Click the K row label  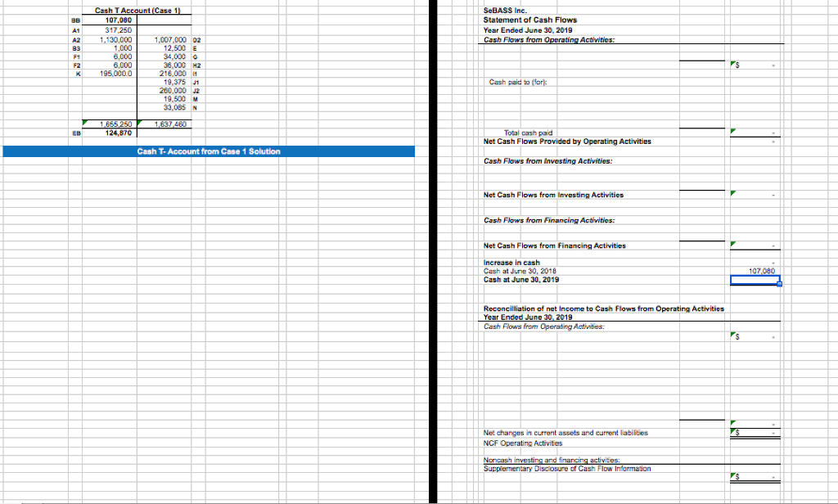coord(78,74)
